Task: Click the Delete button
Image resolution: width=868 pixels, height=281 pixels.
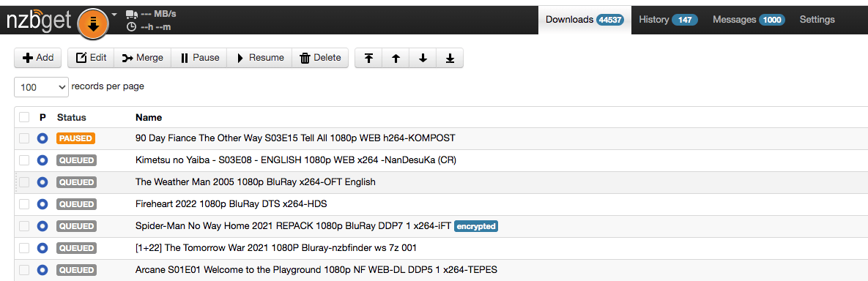Action: pos(321,58)
